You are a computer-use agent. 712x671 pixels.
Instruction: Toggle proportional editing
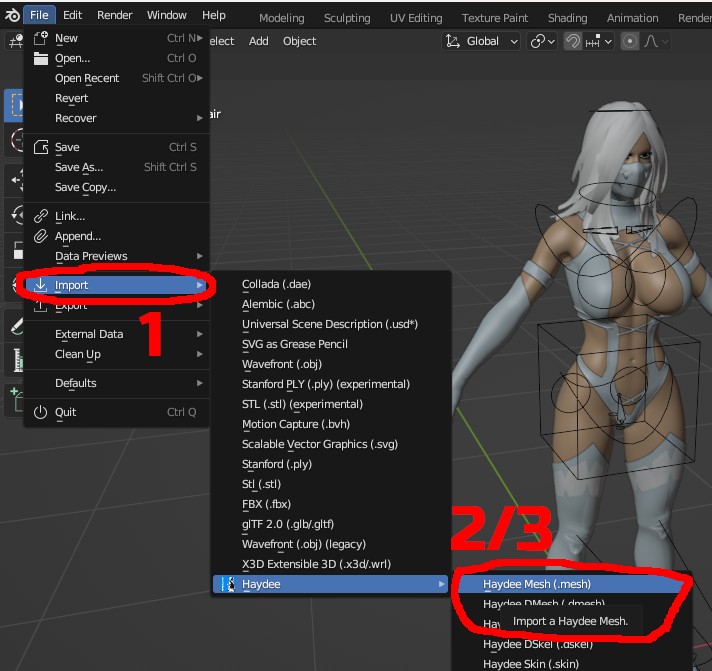point(629,41)
